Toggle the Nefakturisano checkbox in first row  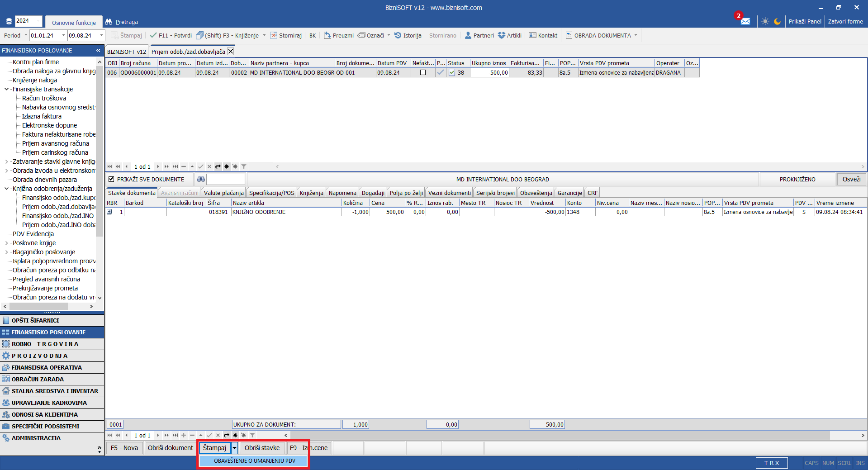(423, 72)
